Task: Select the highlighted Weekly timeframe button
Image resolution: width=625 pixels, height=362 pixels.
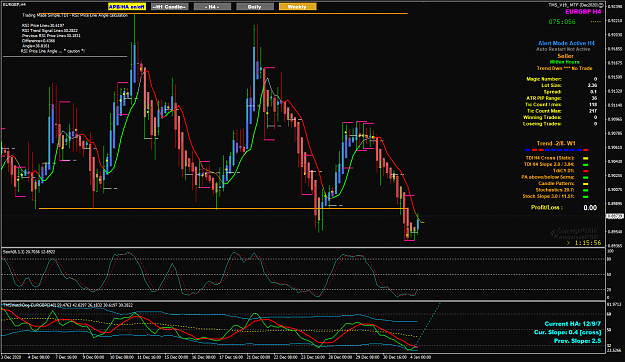Action: pos(297,7)
